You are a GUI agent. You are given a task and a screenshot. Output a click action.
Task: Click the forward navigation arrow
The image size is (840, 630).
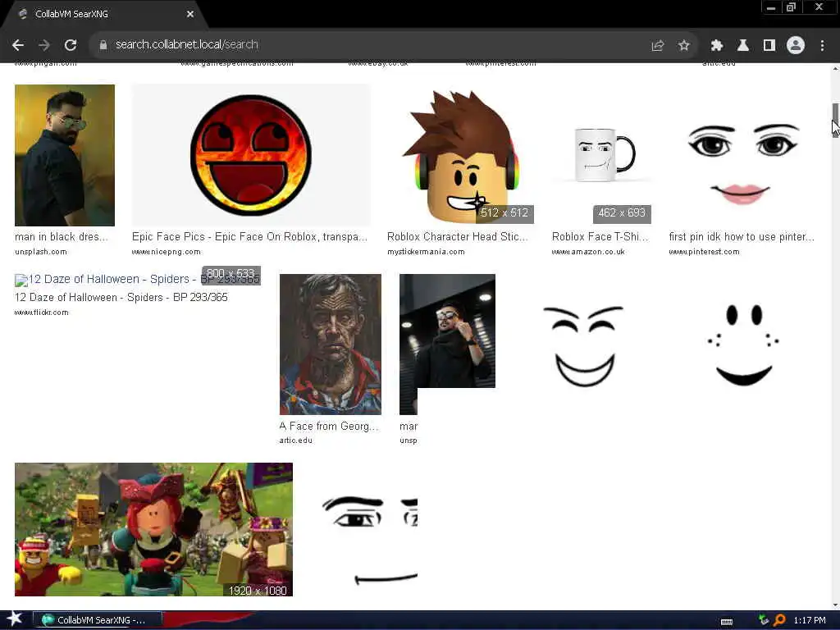point(44,45)
